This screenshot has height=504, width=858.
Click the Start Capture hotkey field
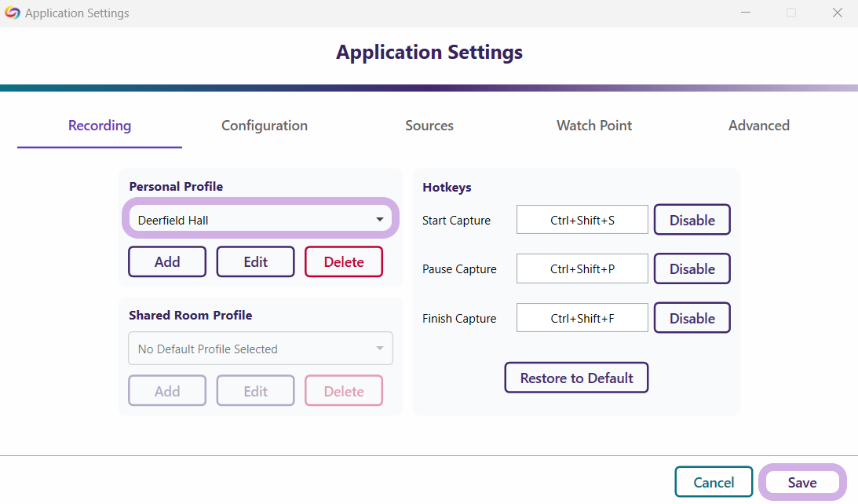[x=582, y=220]
